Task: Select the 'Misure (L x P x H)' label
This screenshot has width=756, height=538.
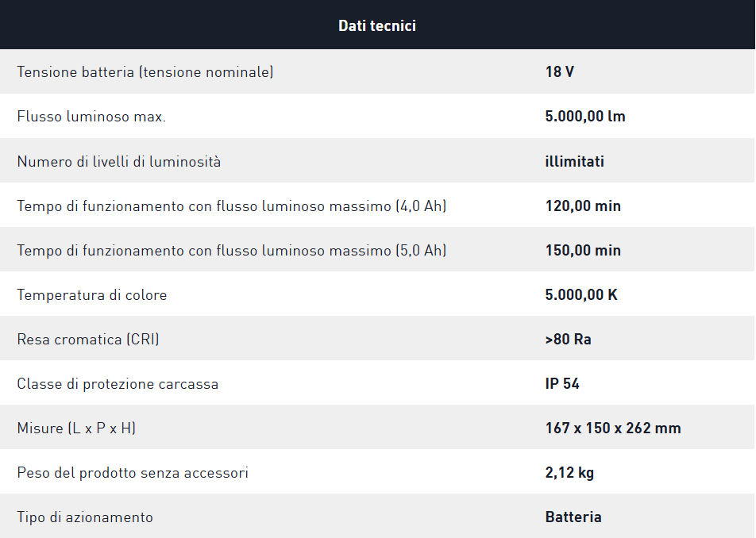Action: [76, 428]
